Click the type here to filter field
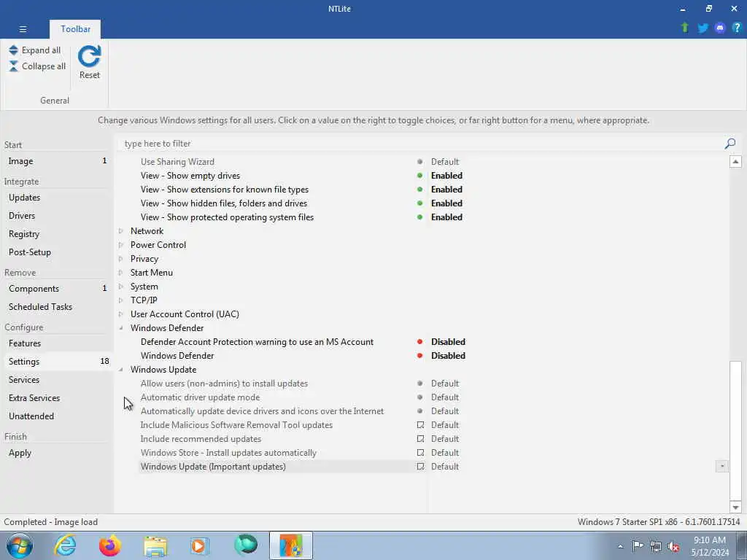 tap(422, 144)
